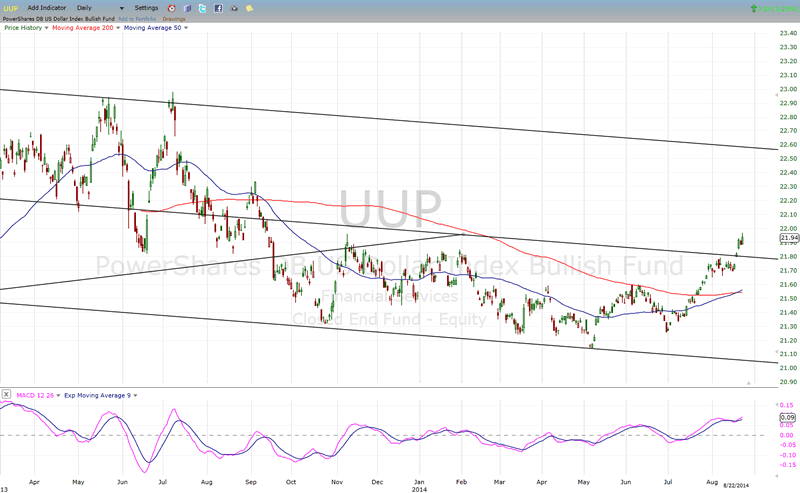800x493 pixels.
Task: Share chart via Twitter icon
Action: pyautogui.click(x=202, y=7)
